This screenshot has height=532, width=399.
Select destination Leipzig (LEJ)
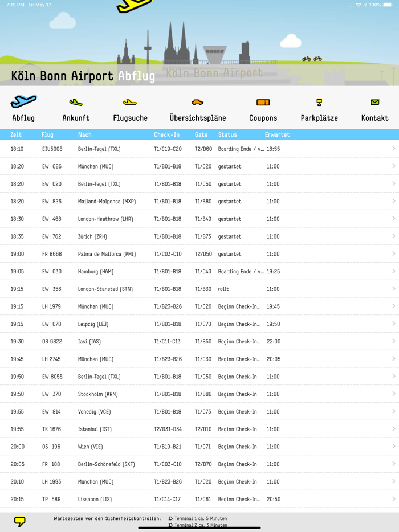93,324
